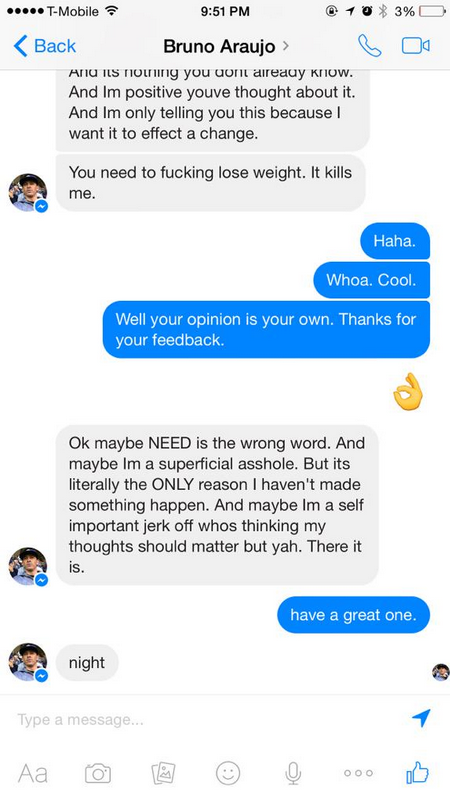The width and height of the screenshot is (450, 790).
Task: Start a voice call with phone icon
Action: coord(369,46)
